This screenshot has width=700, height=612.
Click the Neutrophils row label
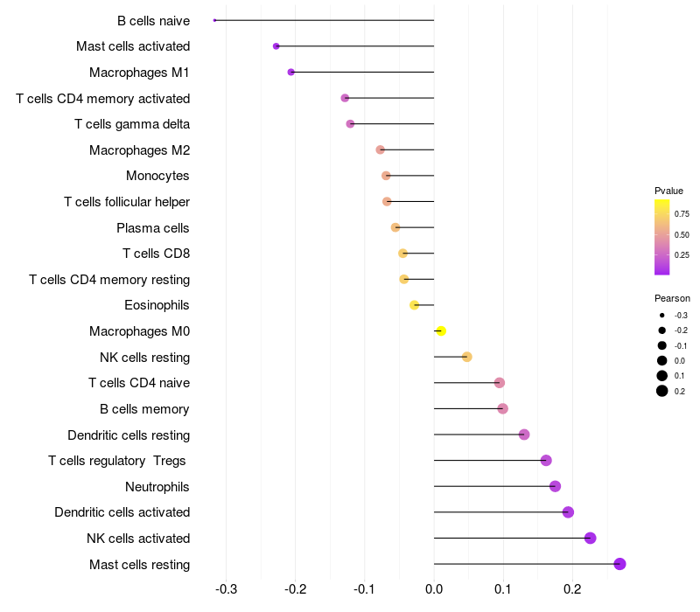pos(157,487)
